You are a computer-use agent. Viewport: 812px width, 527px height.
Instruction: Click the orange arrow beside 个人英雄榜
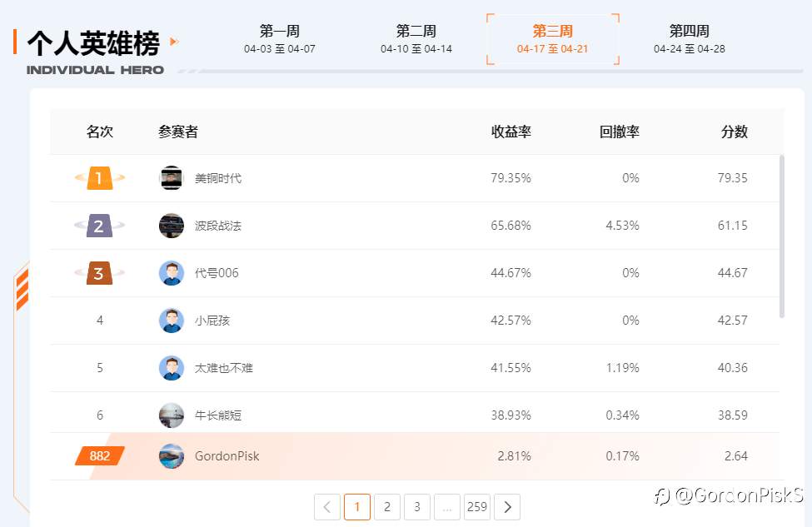[173, 41]
